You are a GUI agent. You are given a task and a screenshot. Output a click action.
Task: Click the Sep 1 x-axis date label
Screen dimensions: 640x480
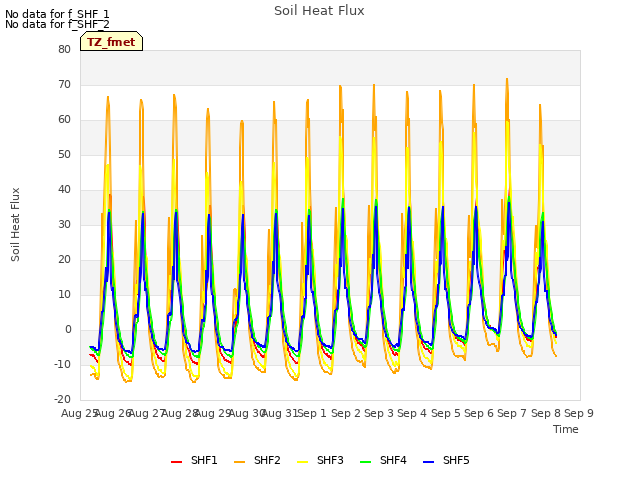point(312,413)
